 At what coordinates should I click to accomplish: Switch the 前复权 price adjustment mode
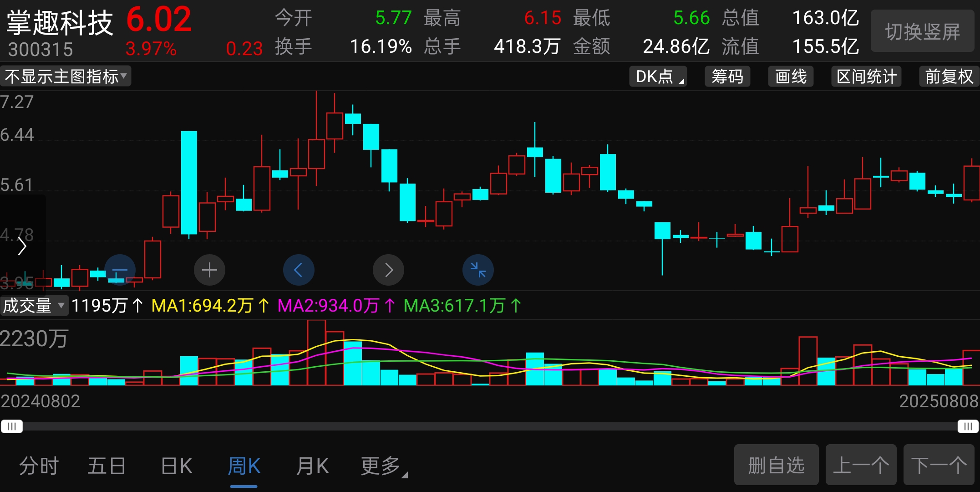pos(949,76)
